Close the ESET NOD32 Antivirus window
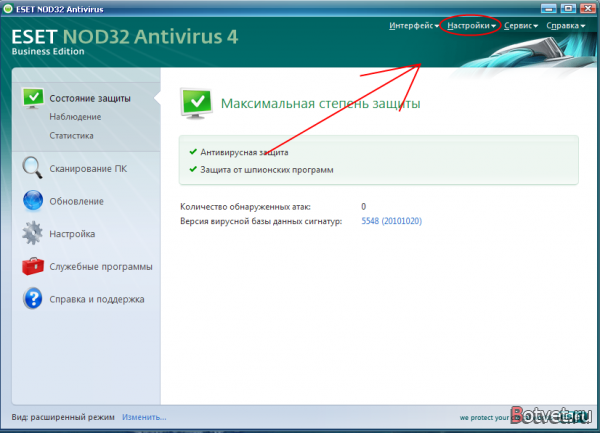Image resolution: width=600 pixels, height=433 pixels. pos(588,8)
